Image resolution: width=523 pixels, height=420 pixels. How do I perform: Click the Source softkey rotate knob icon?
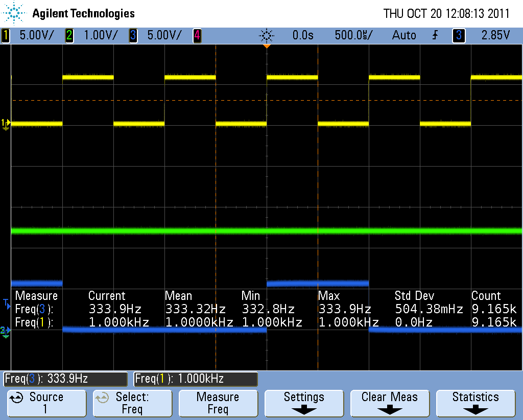(x=16, y=398)
